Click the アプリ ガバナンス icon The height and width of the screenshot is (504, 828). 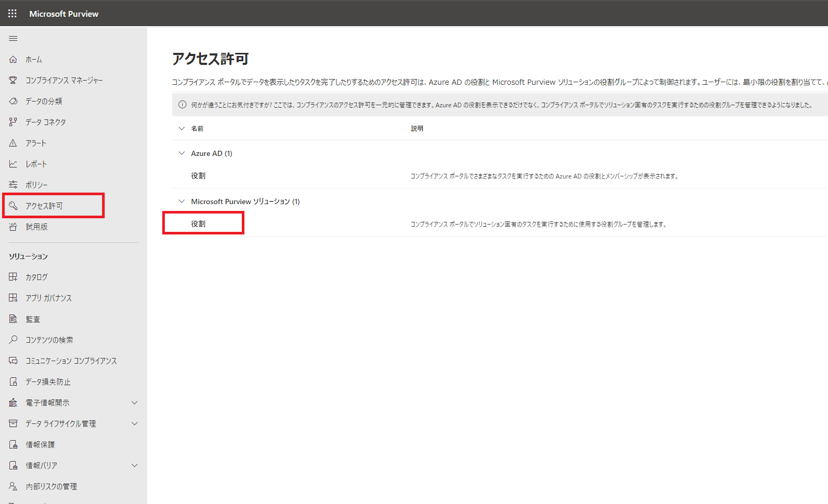(13, 298)
